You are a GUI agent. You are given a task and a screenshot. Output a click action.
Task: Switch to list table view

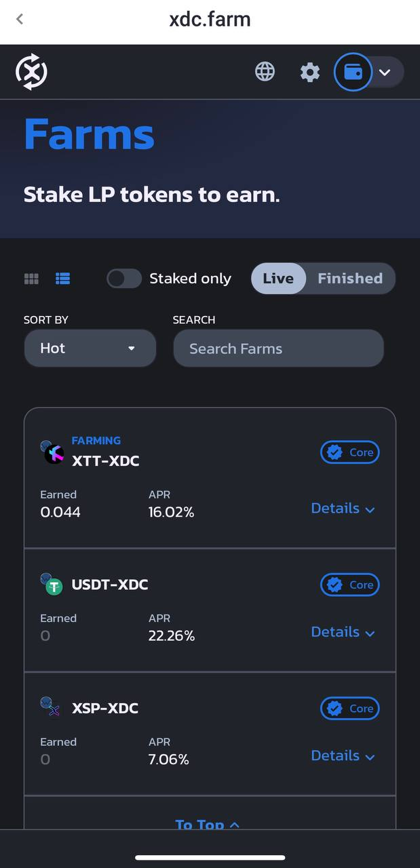tap(63, 279)
